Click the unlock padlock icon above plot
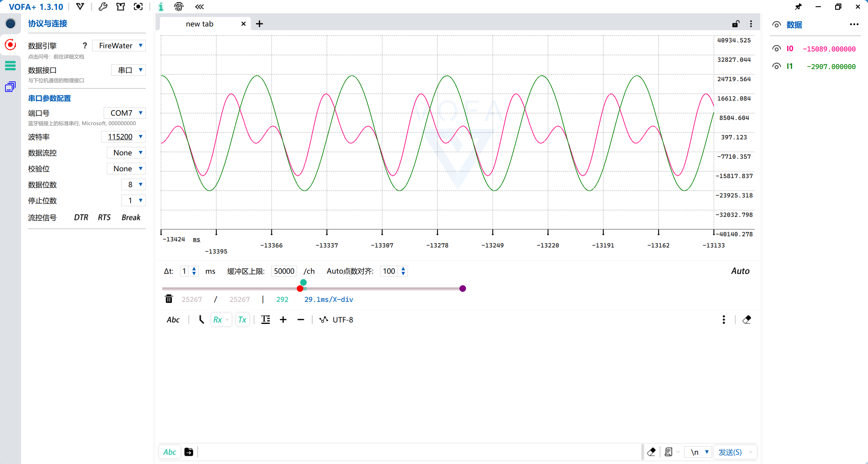 [x=735, y=24]
